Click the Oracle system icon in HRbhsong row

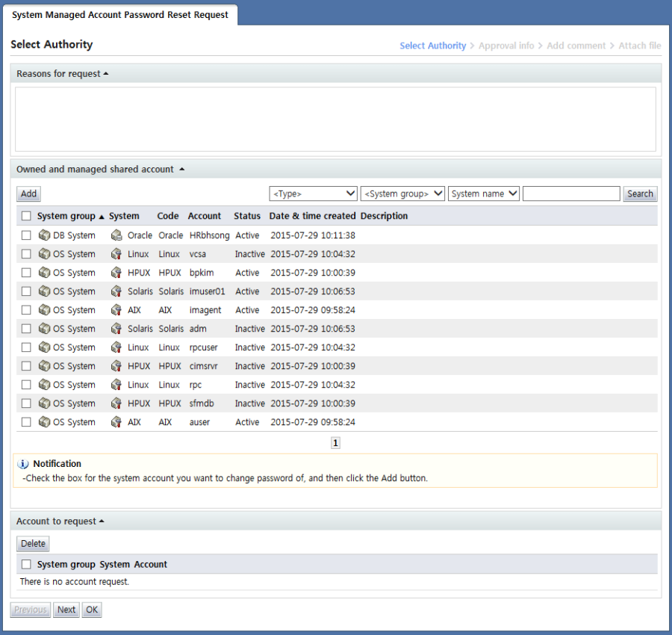[116, 235]
